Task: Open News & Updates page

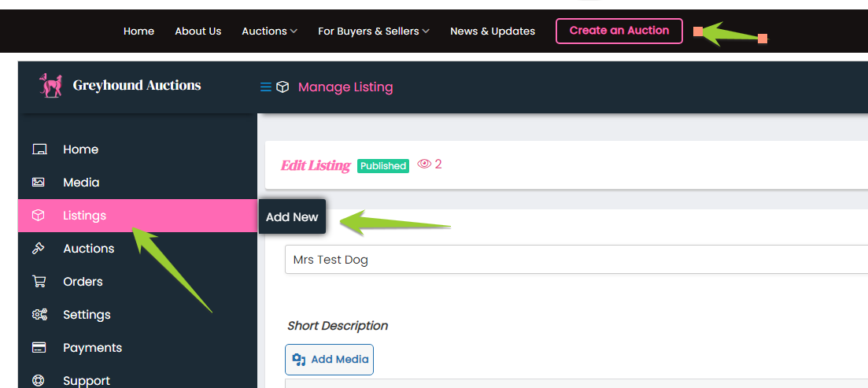Action: [x=493, y=31]
